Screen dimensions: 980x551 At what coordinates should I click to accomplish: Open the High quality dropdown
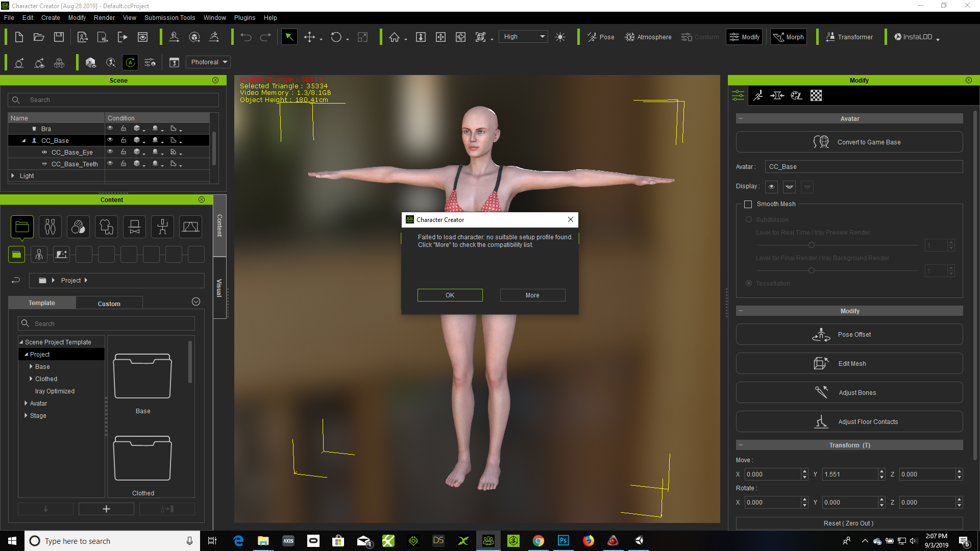pos(523,37)
